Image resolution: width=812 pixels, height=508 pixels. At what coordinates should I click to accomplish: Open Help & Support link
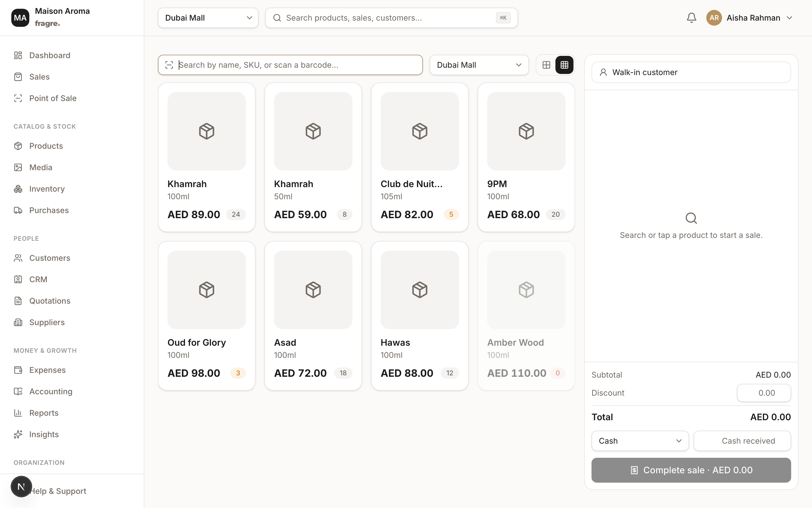coord(58,491)
